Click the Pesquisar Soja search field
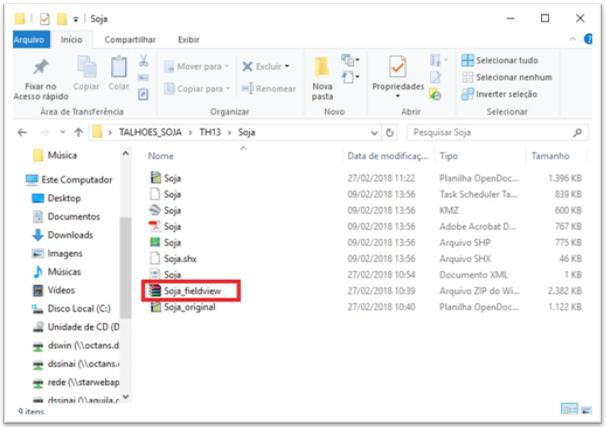This screenshot has height=427, width=606. click(x=490, y=132)
